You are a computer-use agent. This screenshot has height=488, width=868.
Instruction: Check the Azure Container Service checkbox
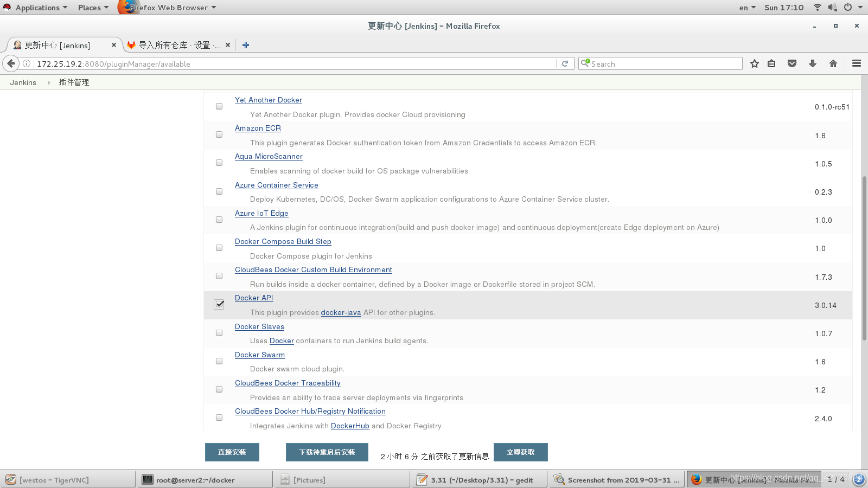[219, 191]
